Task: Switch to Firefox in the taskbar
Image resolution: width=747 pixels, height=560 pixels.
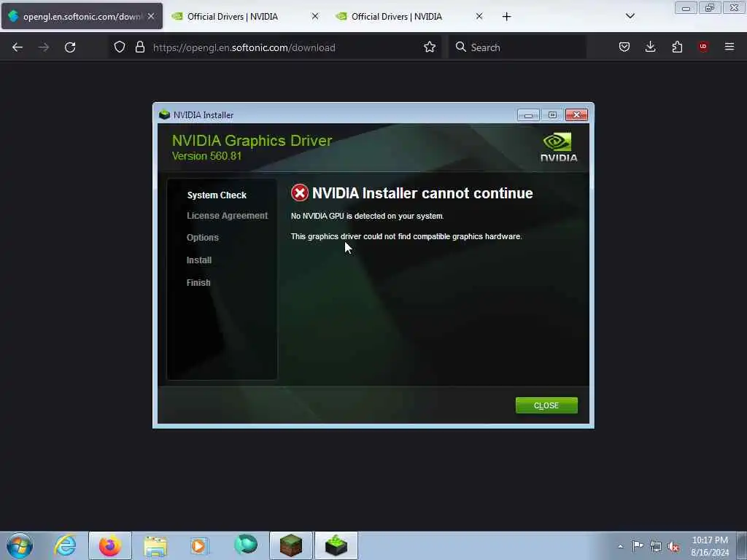Action: click(x=110, y=545)
